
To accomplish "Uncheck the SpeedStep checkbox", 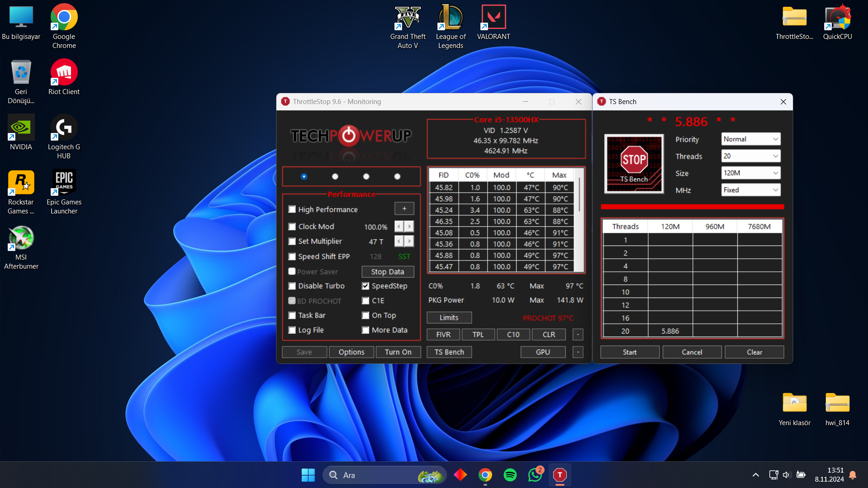I will tap(365, 286).
